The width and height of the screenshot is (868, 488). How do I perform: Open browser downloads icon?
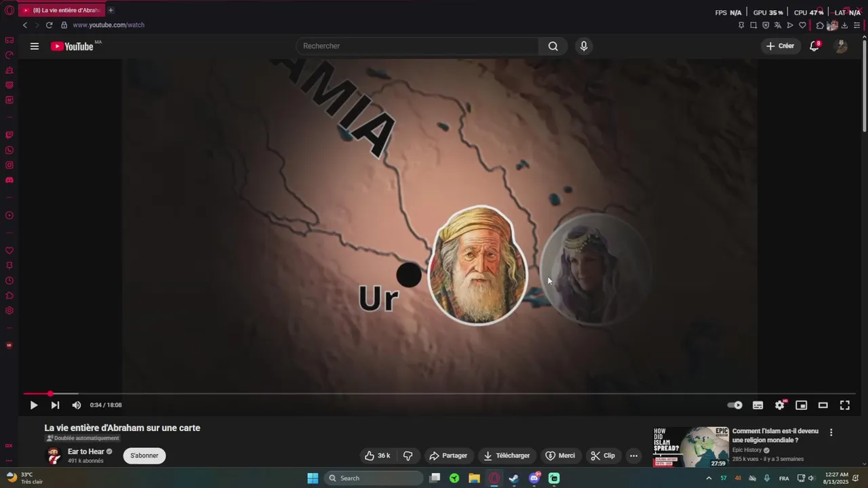click(x=845, y=25)
